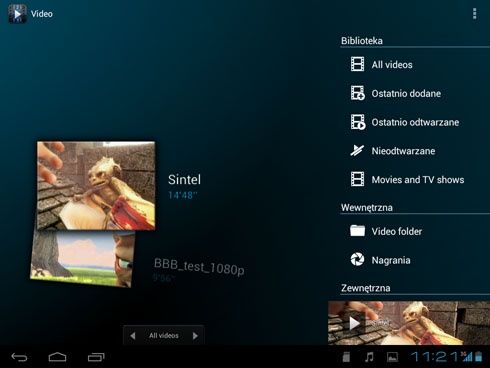
Task: Click the Zewnętrzna section header
Action: click(x=365, y=288)
